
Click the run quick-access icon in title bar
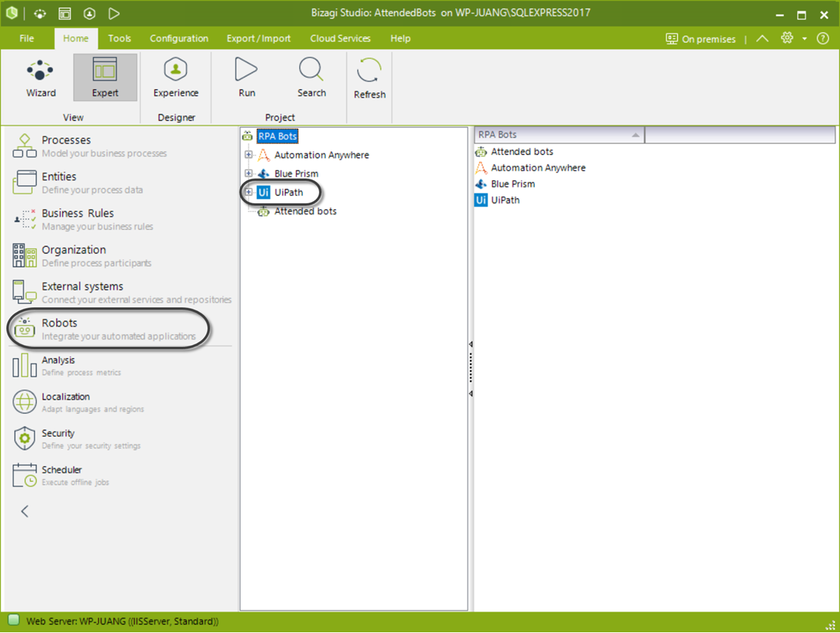(x=114, y=13)
